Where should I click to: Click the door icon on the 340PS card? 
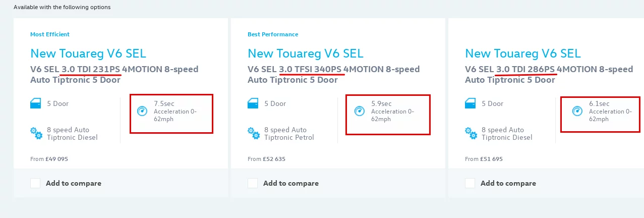pyautogui.click(x=254, y=104)
